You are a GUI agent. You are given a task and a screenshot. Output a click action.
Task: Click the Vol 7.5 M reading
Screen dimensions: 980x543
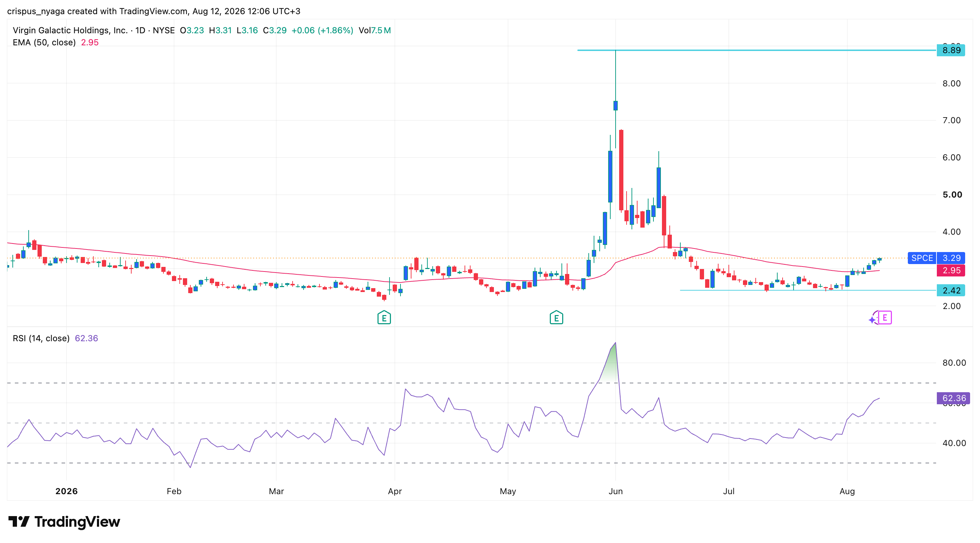tap(375, 30)
